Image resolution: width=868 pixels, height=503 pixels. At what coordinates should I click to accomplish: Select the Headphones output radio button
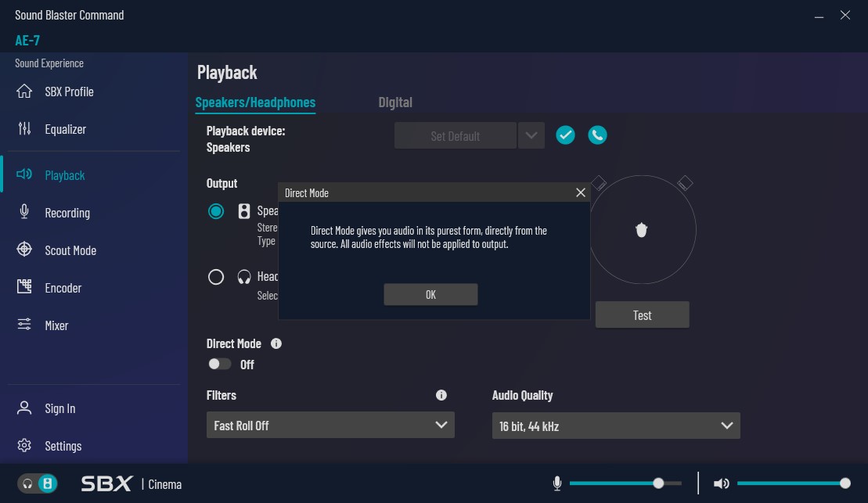[x=216, y=277]
